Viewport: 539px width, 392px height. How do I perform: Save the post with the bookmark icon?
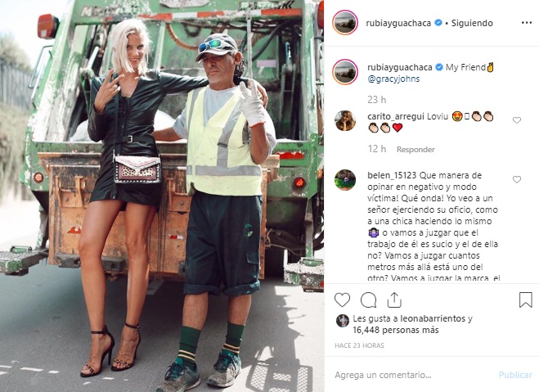[526, 300]
